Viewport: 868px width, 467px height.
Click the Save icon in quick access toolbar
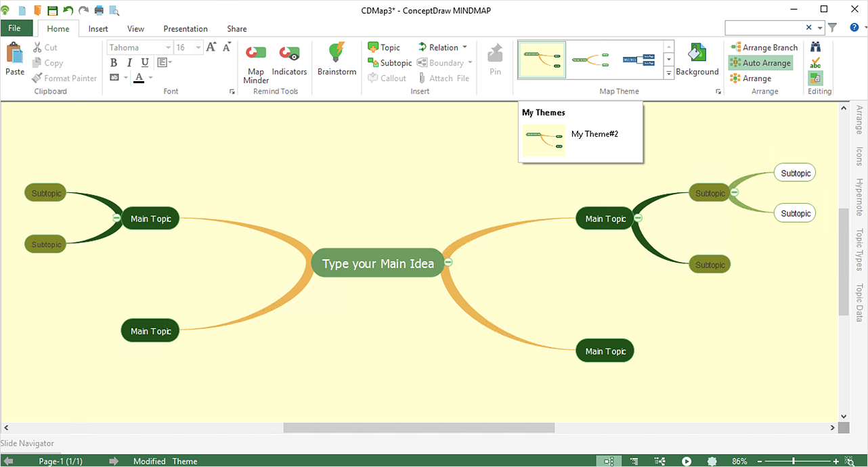[x=52, y=10]
